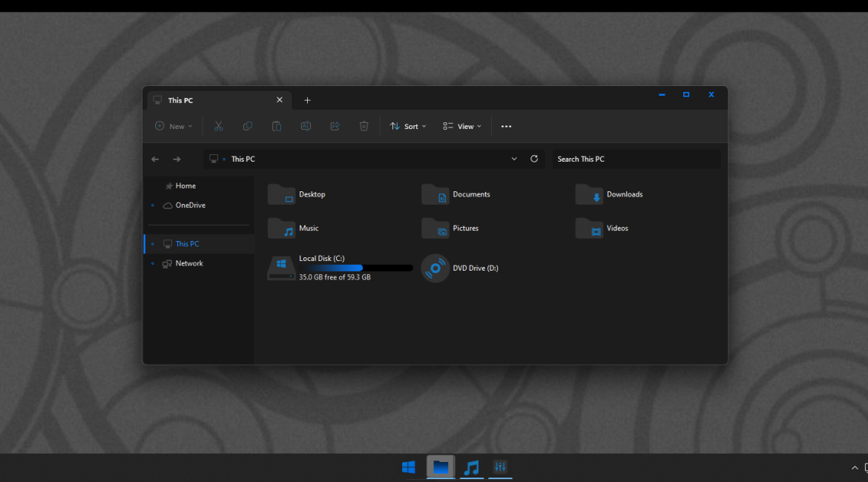Open the Sort dropdown menu
The image size is (868, 482).
(x=408, y=126)
